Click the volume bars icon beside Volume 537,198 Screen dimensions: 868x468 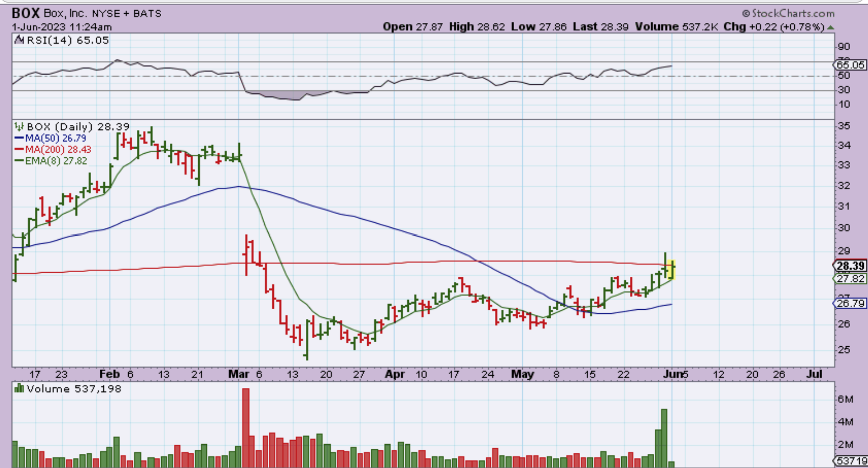(19, 389)
